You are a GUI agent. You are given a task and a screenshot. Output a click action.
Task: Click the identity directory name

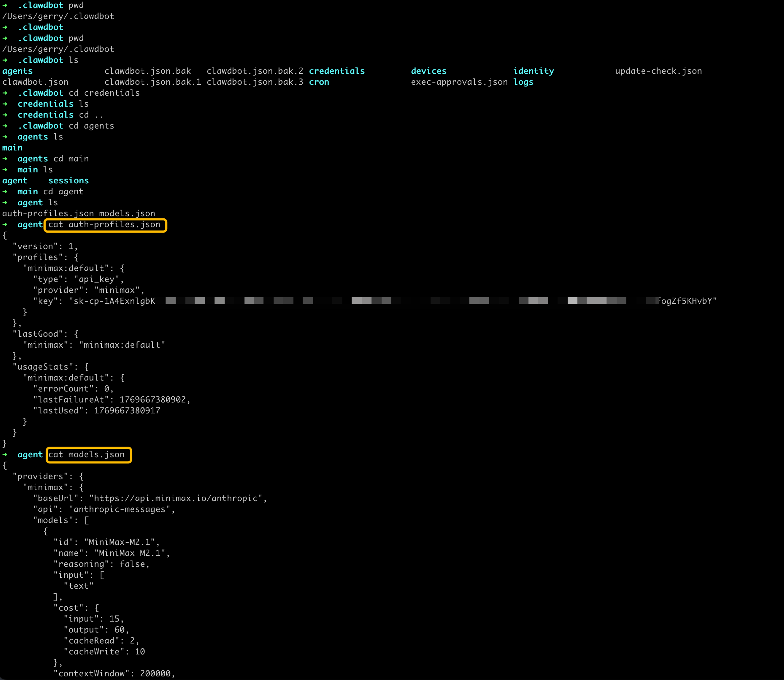[x=533, y=71]
